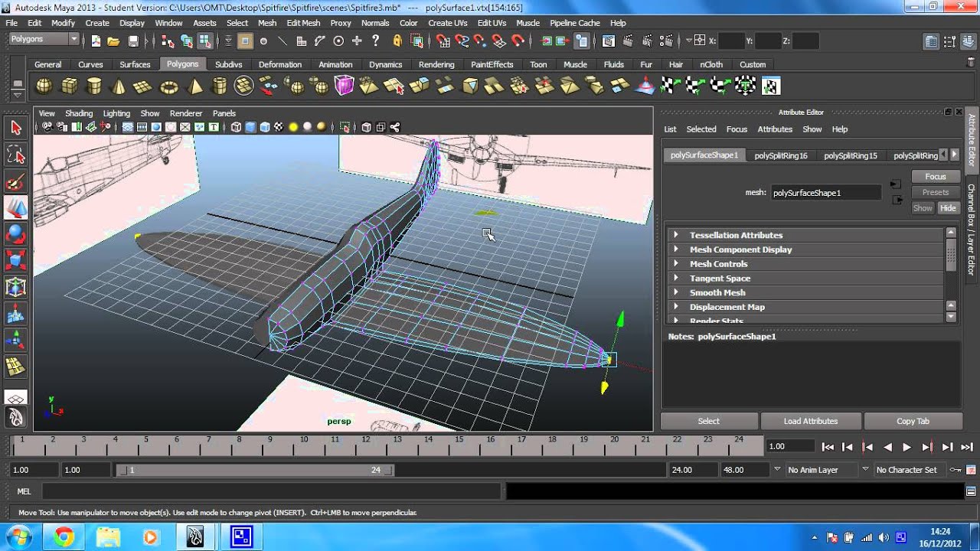Play the animation forward

point(907,447)
